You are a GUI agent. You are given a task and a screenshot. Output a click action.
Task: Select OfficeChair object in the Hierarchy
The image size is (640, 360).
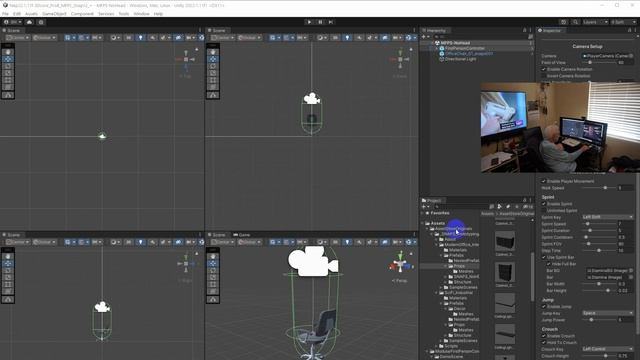tap(469, 53)
